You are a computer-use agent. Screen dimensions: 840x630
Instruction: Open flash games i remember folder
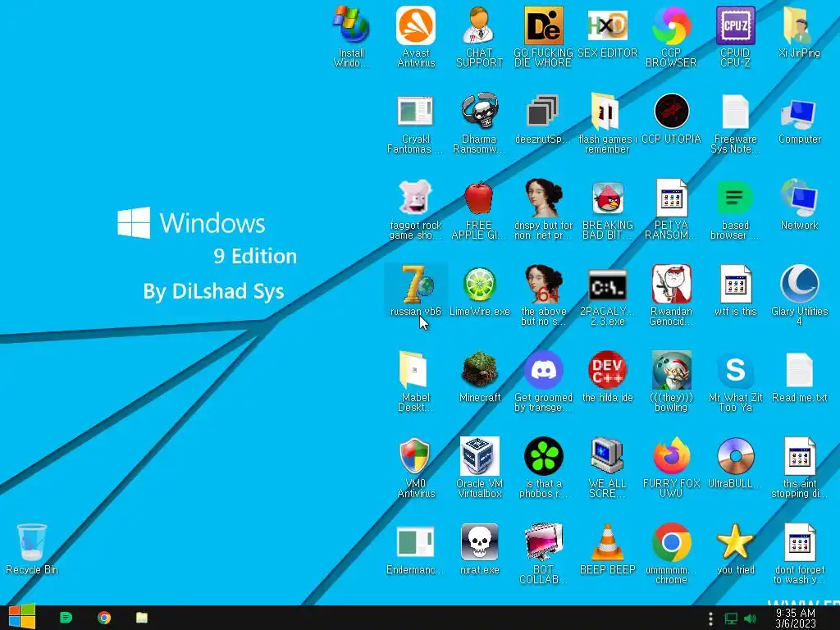coord(608,123)
